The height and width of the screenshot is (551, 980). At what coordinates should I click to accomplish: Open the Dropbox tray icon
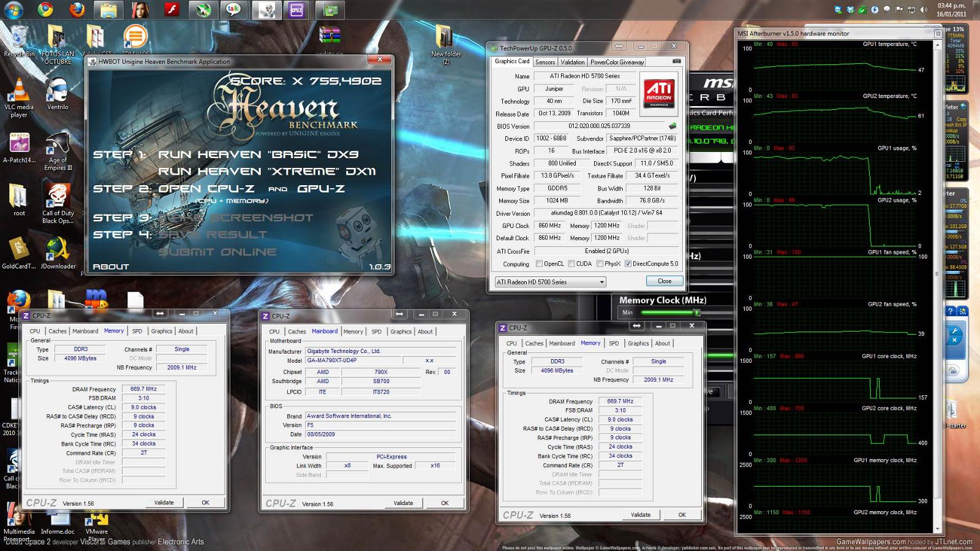[x=850, y=10]
